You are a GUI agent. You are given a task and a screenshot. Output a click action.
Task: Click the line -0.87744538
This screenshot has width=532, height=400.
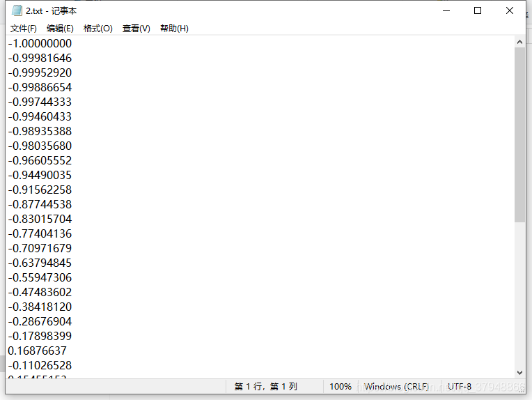pyautogui.click(x=40, y=204)
